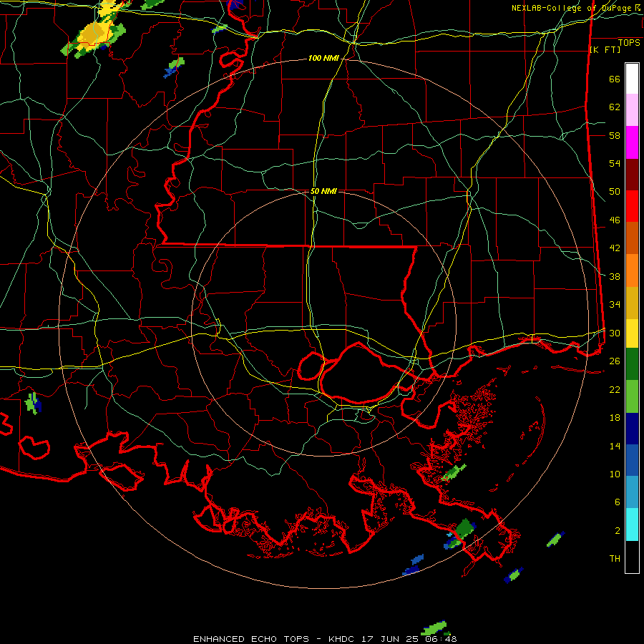Click the dark green echo cell near coast

point(464,527)
